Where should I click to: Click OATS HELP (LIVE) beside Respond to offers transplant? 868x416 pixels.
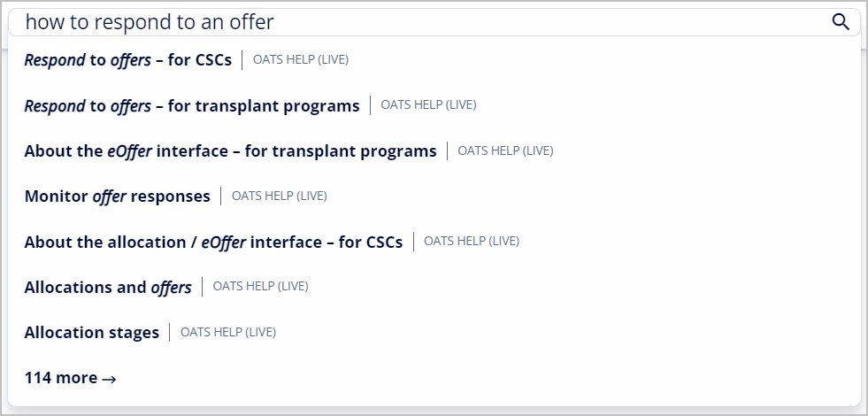pos(428,104)
